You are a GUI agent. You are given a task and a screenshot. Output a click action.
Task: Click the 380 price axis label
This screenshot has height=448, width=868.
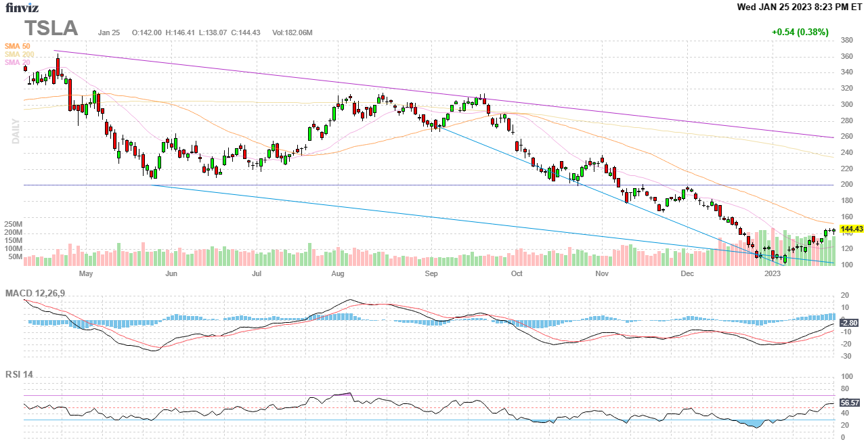[846, 40]
